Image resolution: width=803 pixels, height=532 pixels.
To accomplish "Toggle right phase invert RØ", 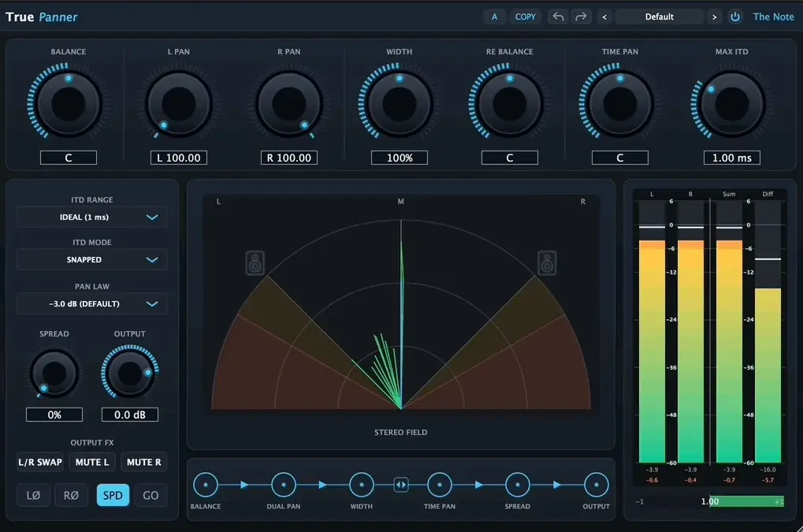I will (x=71, y=495).
